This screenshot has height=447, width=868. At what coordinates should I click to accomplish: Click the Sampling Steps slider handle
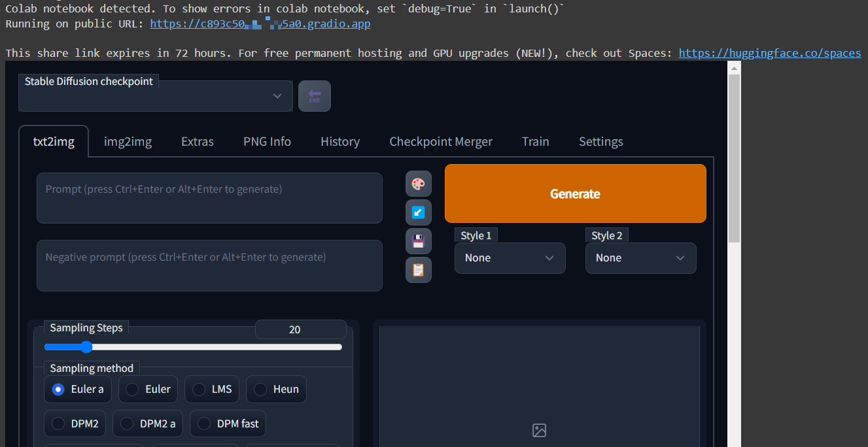(86, 347)
